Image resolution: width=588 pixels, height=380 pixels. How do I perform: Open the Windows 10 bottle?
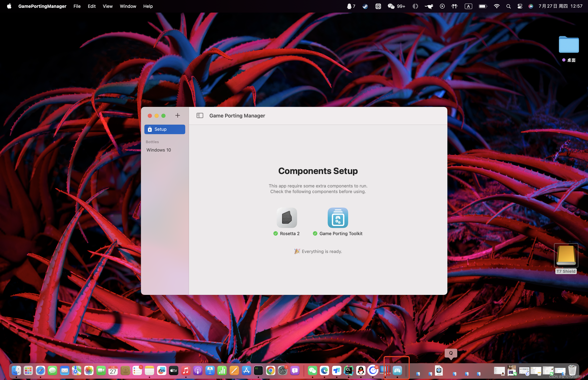pos(159,150)
